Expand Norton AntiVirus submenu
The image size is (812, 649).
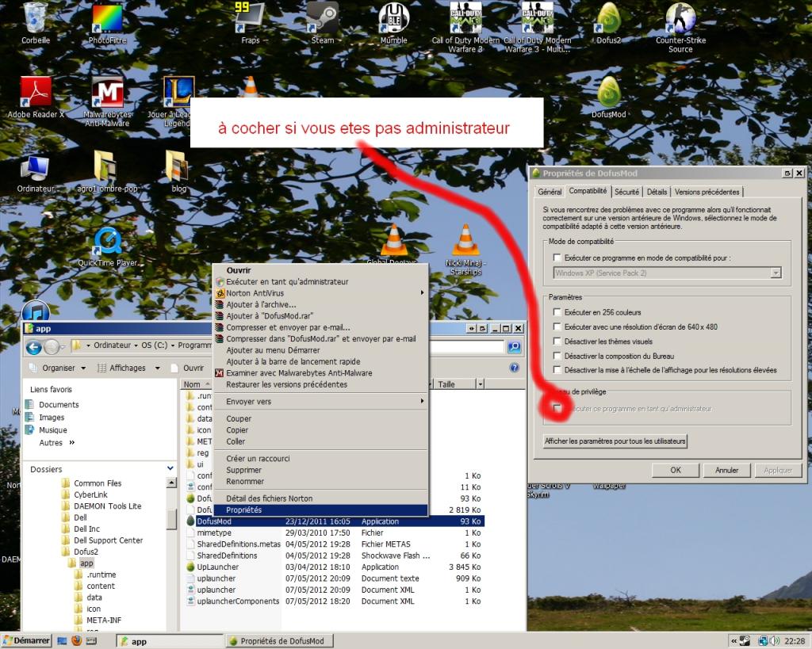[422, 293]
